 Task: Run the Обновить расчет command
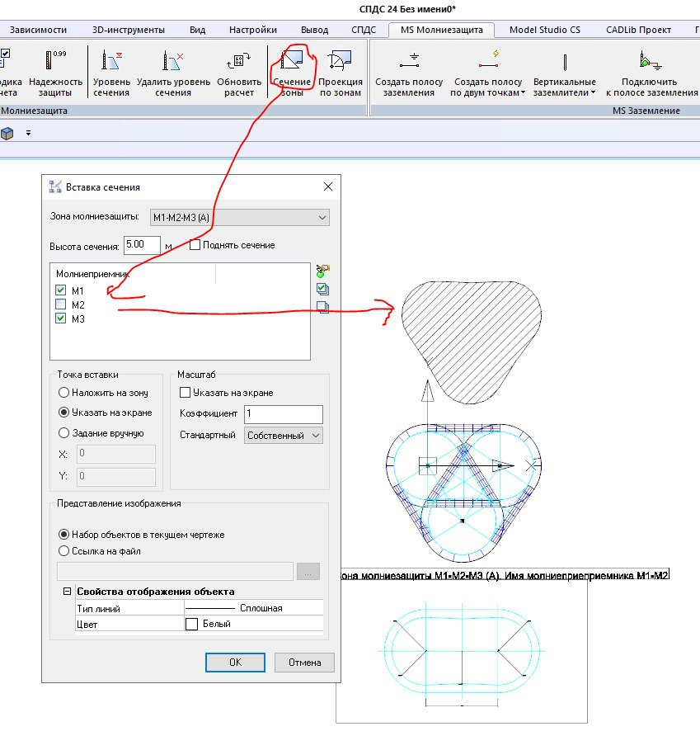tap(239, 62)
